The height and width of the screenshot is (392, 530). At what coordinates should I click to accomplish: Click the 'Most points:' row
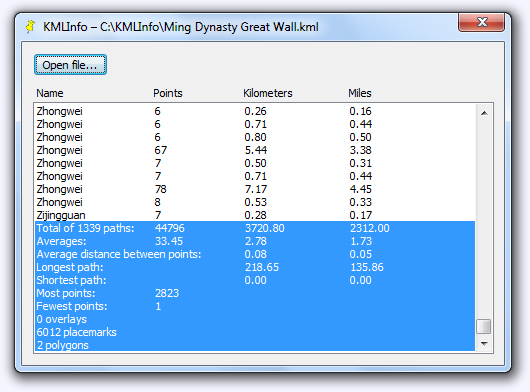click(x=255, y=293)
